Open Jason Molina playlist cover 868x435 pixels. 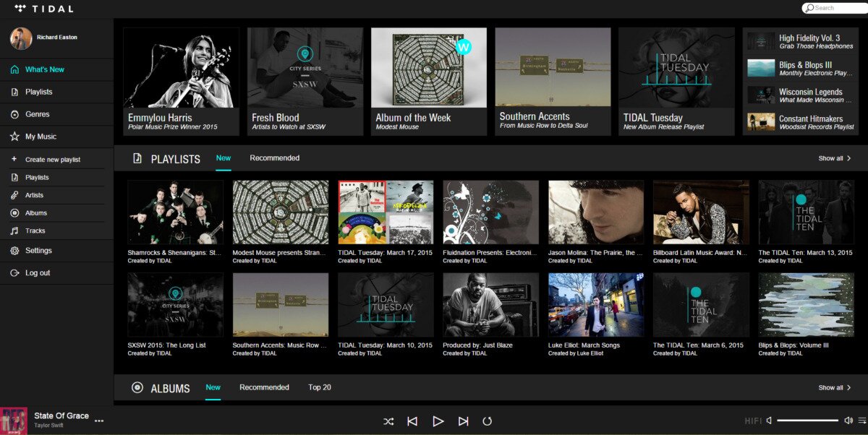tap(596, 212)
